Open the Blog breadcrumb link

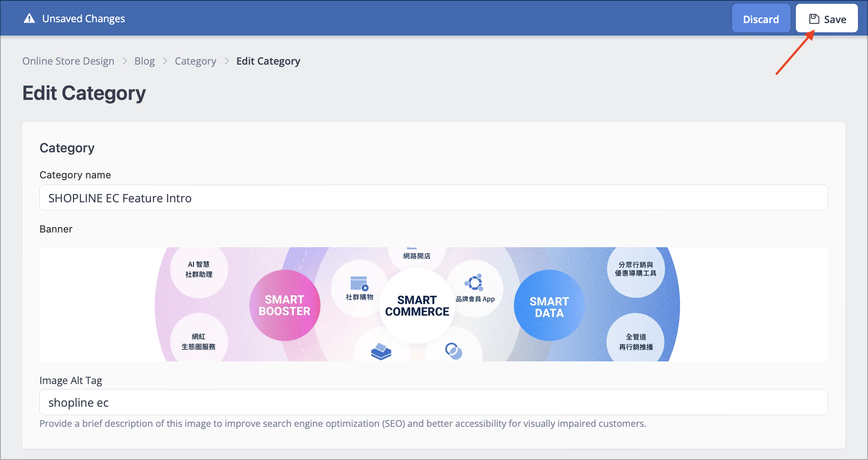(145, 61)
